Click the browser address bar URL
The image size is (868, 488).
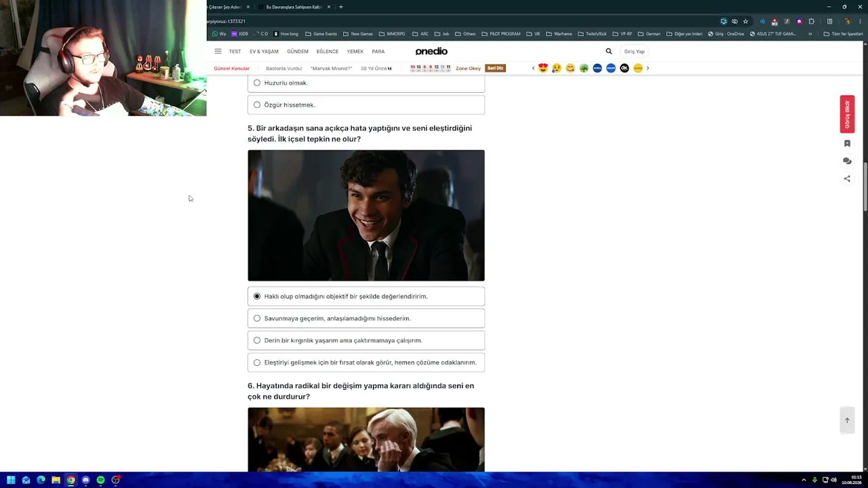click(x=226, y=21)
